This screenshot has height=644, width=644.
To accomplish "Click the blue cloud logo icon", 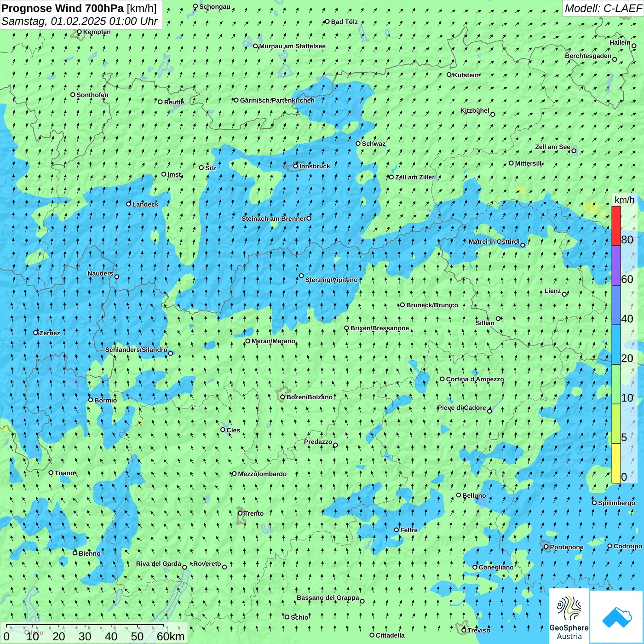I will (x=617, y=617).
